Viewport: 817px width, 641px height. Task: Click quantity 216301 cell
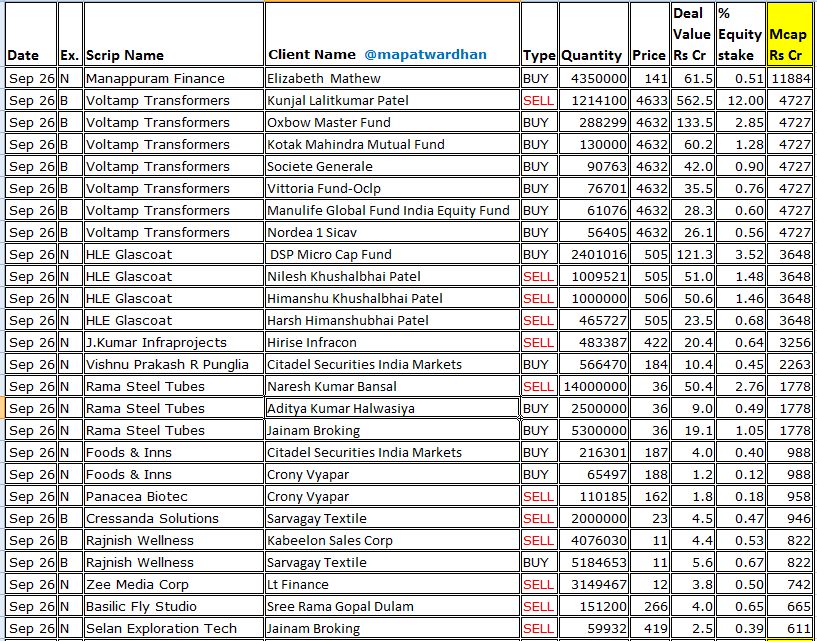593,452
